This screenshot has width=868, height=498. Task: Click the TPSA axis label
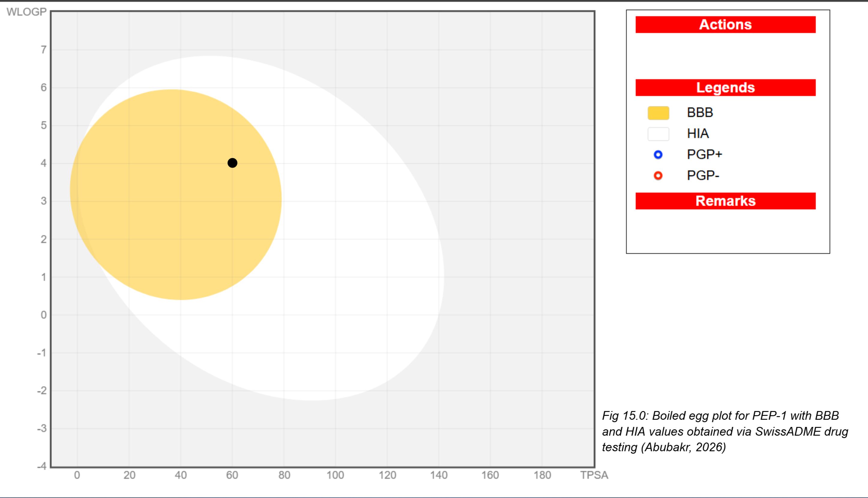point(594,475)
